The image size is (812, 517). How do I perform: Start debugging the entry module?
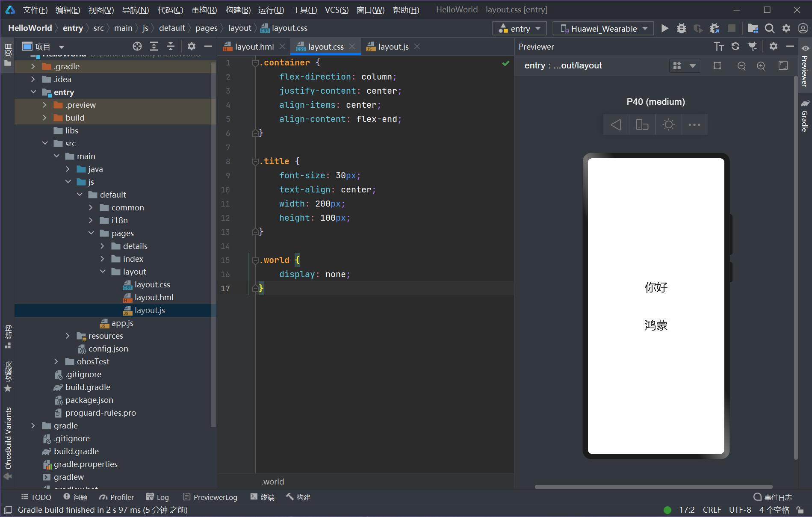681,28
